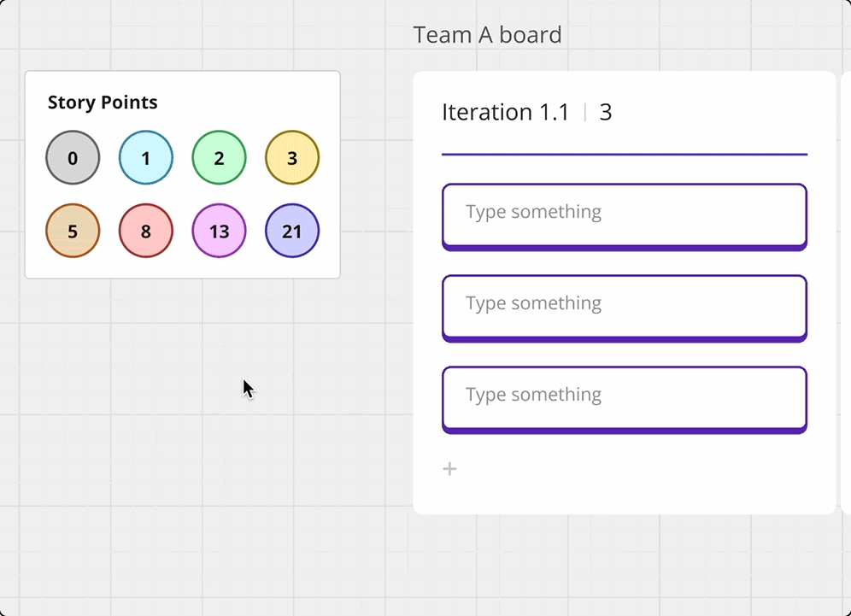Choose the purple 21 story point circle
Image resolution: width=851 pixels, height=616 pixels.
[x=292, y=231]
